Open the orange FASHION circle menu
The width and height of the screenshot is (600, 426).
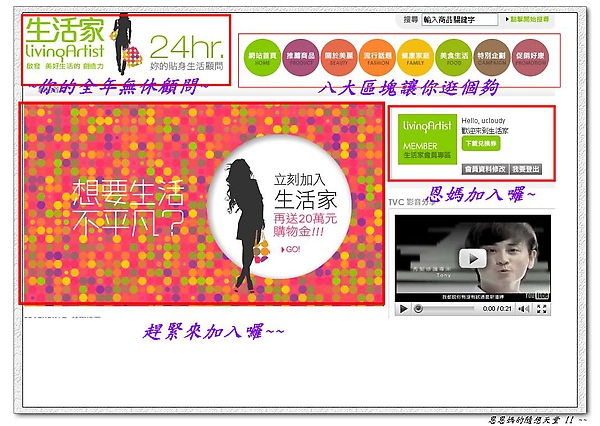[x=377, y=58]
